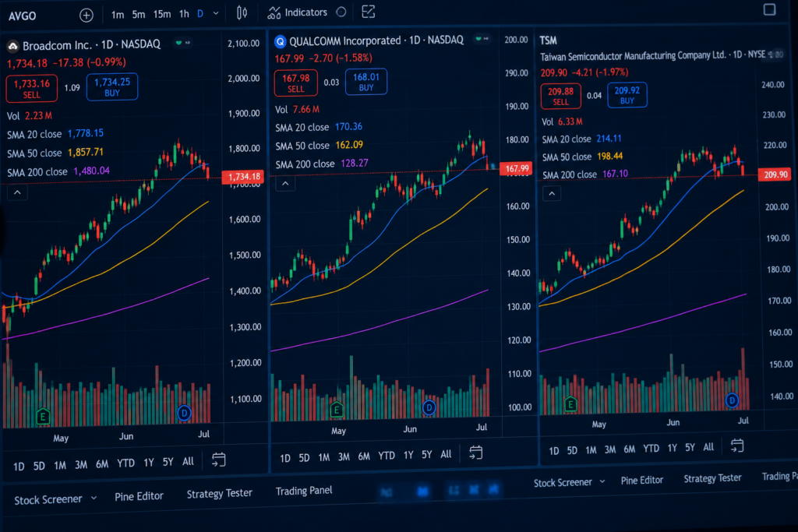
Task: Set QUALCOMM chart range to 6M
Action: [x=364, y=456]
